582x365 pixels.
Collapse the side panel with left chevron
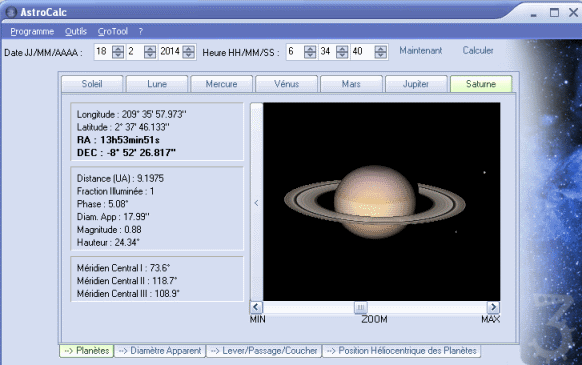(256, 203)
